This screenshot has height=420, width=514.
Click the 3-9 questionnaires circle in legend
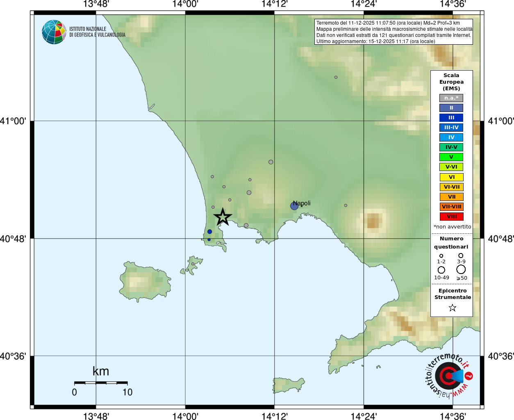[x=461, y=256]
